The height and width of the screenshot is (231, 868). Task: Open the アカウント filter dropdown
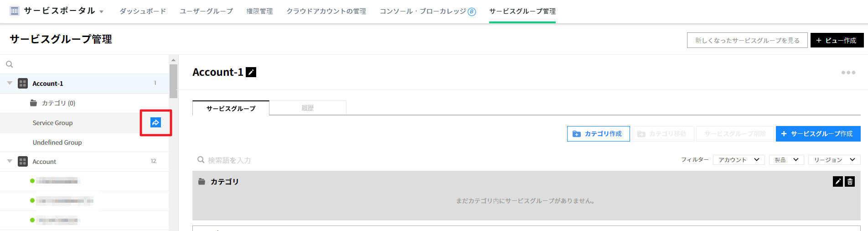[739, 160]
